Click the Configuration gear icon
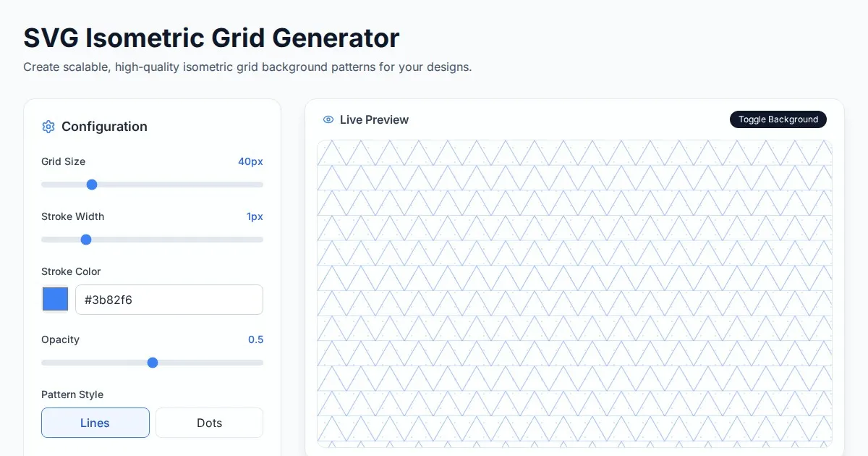 coord(48,127)
